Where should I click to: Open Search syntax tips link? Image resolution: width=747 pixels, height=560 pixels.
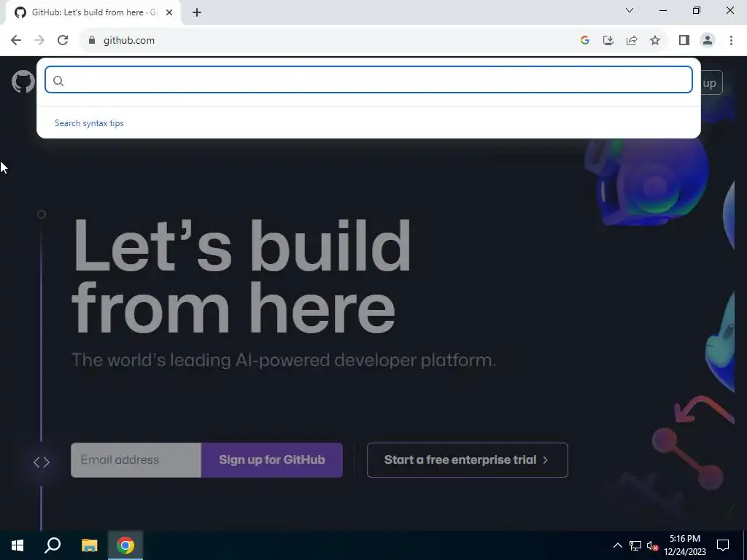(x=89, y=122)
